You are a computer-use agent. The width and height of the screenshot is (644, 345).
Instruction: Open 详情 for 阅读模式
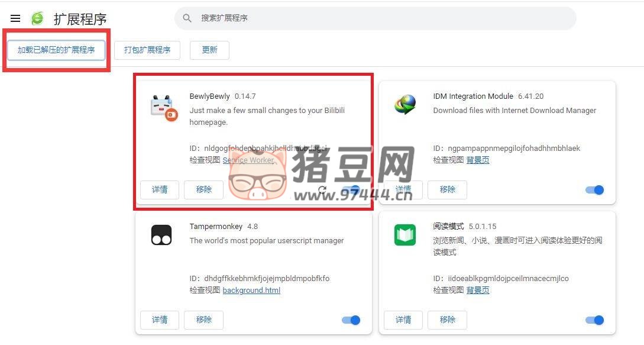click(x=403, y=320)
